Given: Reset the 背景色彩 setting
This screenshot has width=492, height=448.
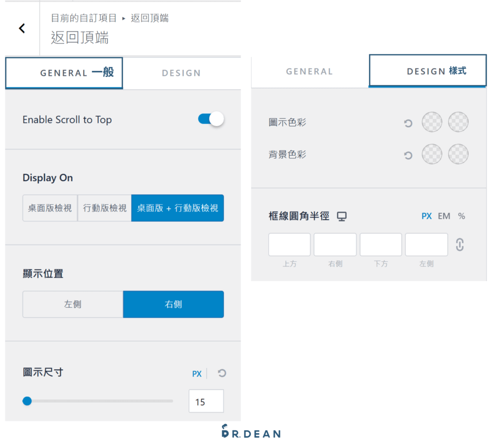Looking at the screenshot, I should coord(408,155).
